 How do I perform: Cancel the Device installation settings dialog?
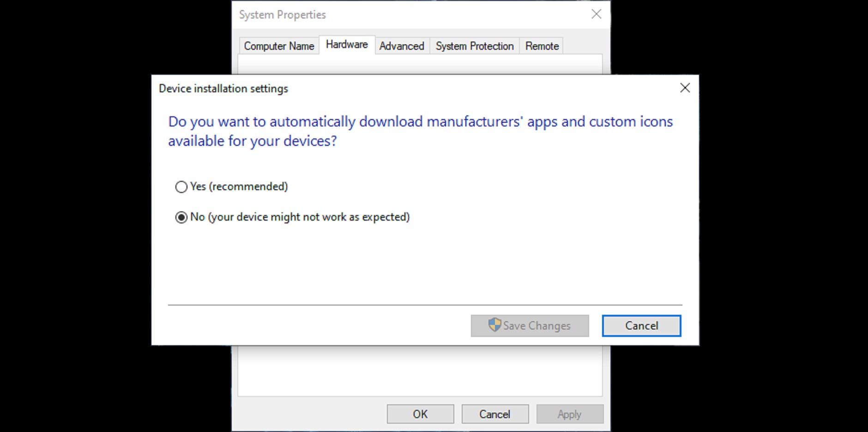coord(641,326)
